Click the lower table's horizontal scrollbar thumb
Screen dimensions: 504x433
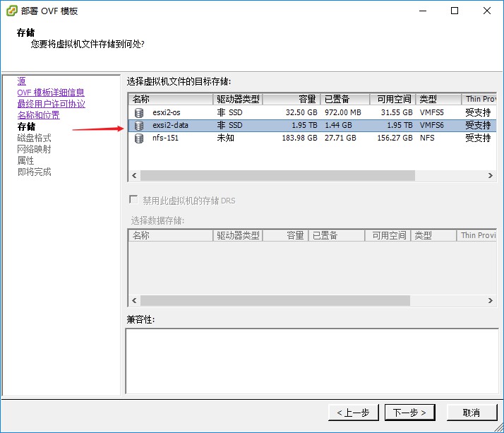point(275,300)
